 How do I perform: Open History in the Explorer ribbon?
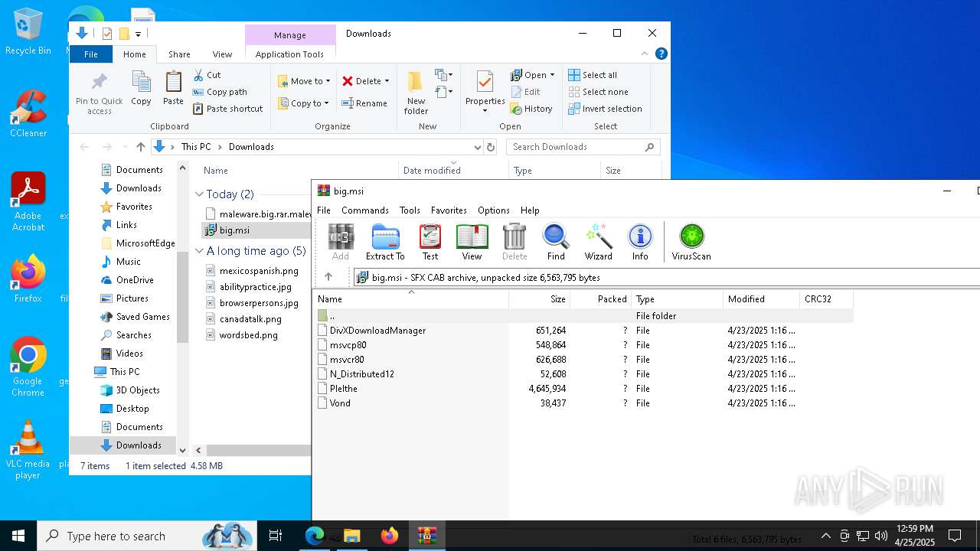click(531, 109)
